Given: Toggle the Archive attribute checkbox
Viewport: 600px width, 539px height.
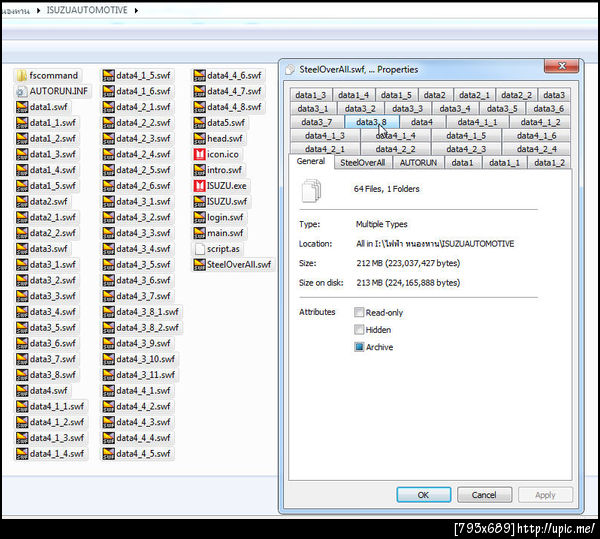Looking at the screenshot, I should tap(359, 347).
